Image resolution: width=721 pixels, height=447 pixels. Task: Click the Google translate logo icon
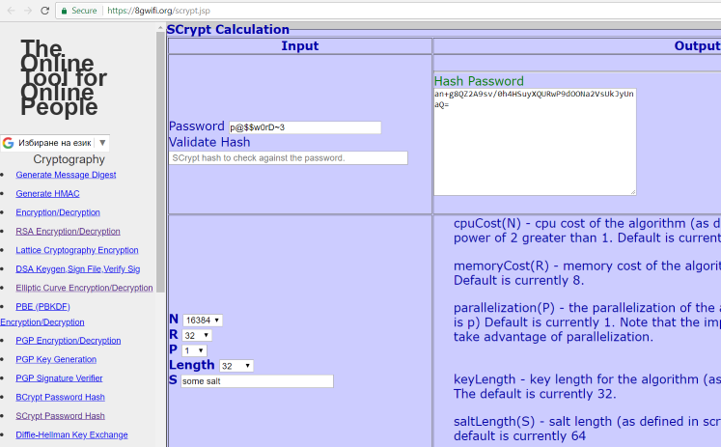9,143
